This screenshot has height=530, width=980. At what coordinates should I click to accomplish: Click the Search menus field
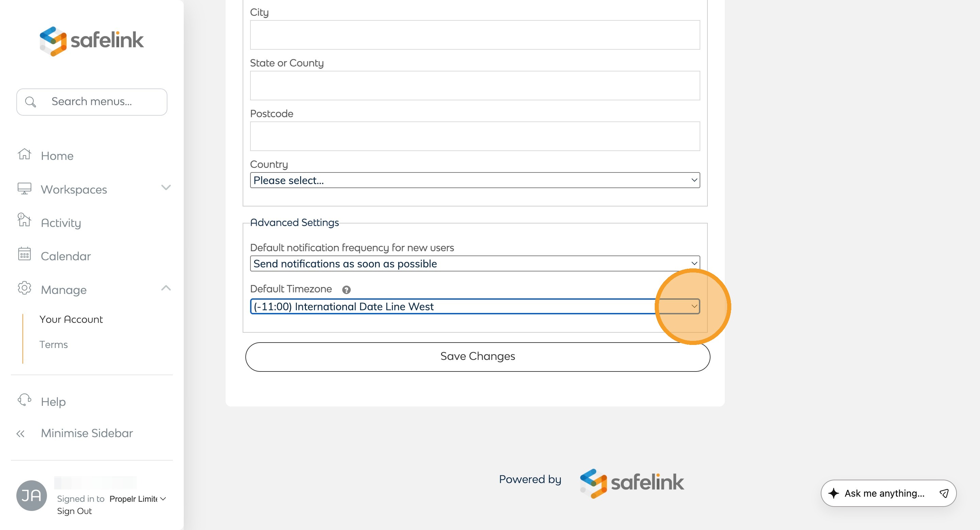tap(92, 101)
